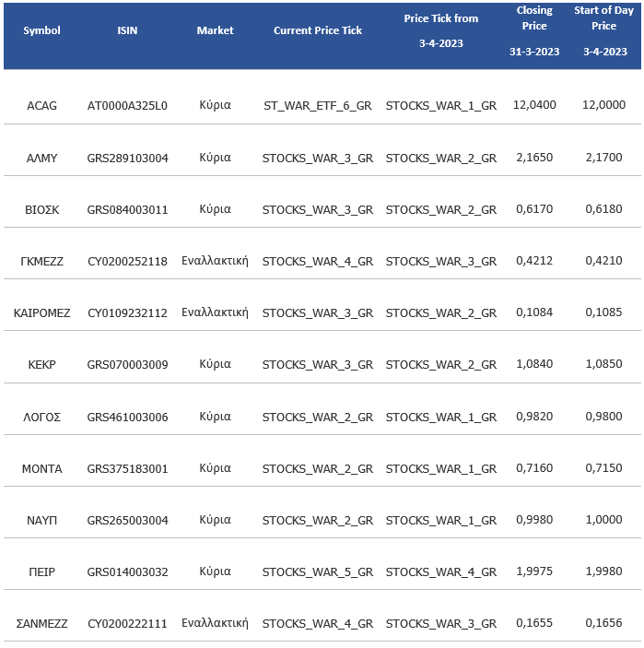Select the Start of Day Price header
Viewport: 644px width, 648px height.
[x=603, y=30]
